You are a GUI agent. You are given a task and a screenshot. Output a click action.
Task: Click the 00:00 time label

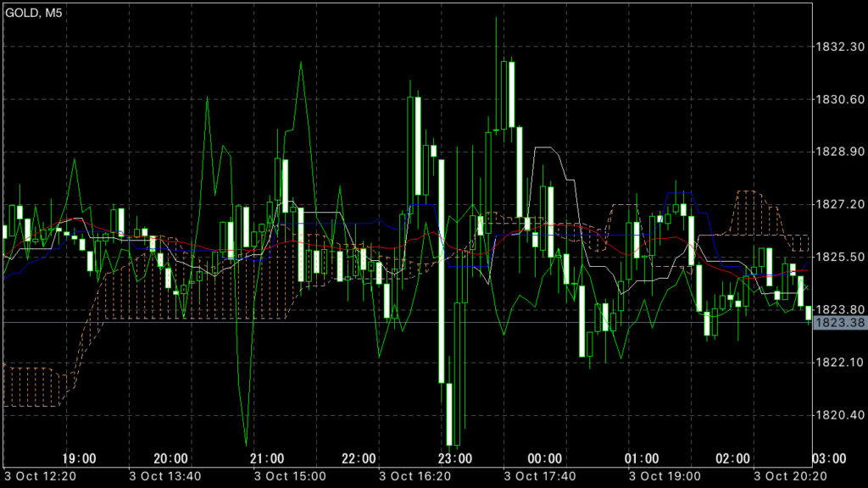click(x=545, y=458)
